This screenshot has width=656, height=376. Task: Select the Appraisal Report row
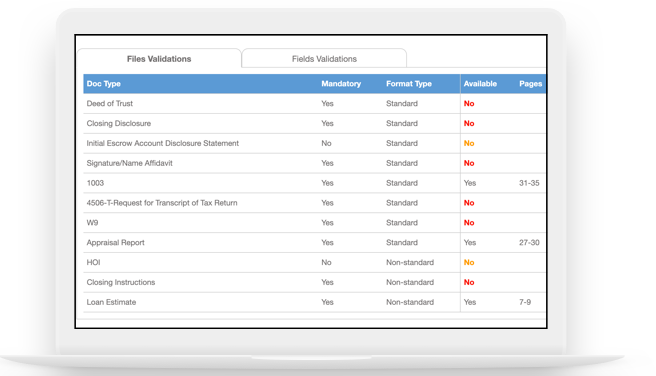315,243
